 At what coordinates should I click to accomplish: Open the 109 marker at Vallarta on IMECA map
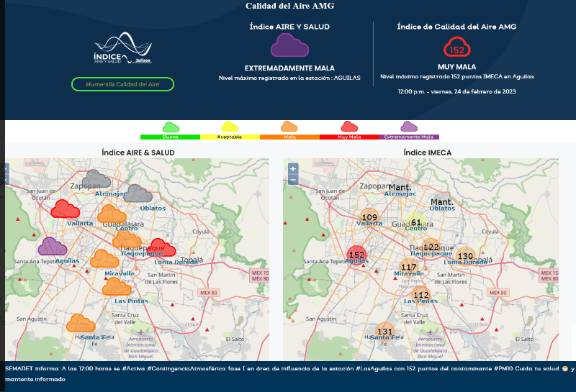(x=369, y=217)
